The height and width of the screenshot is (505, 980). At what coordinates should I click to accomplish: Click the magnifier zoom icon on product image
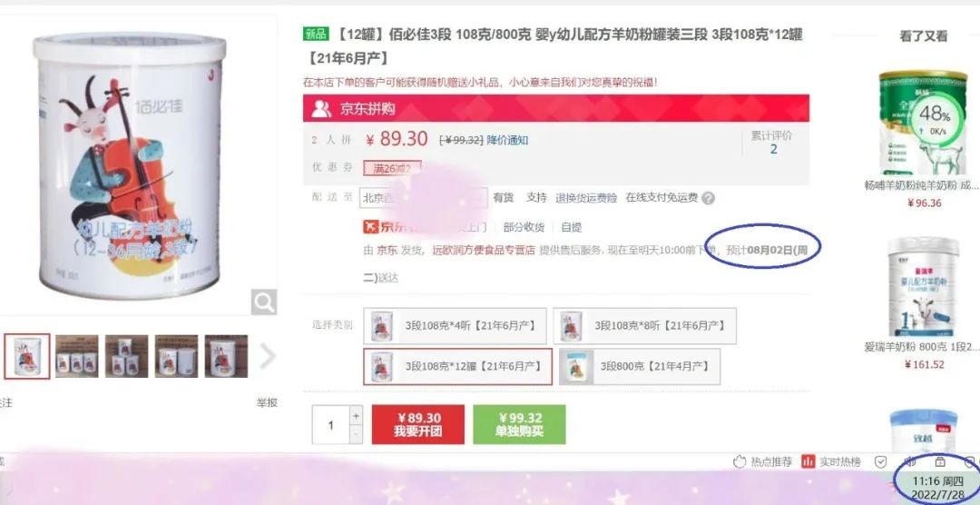coord(264,302)
